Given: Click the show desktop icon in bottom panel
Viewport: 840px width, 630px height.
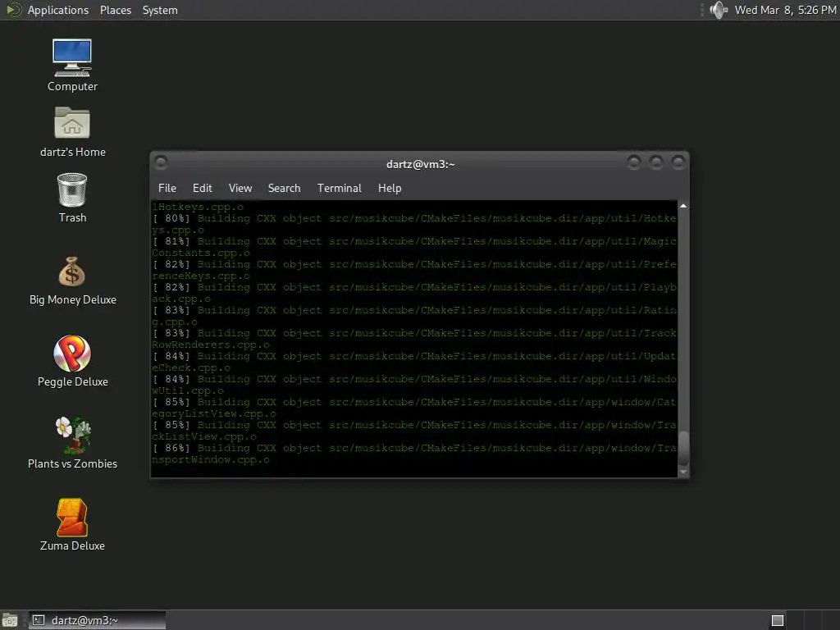Looking at the screenshot, I should coord(10,620).
